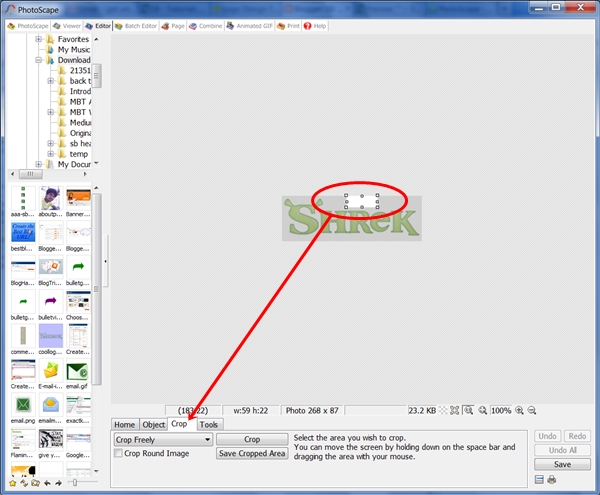Open the Banner thumbnail
The image size is (600, 495).
point(78,198)
